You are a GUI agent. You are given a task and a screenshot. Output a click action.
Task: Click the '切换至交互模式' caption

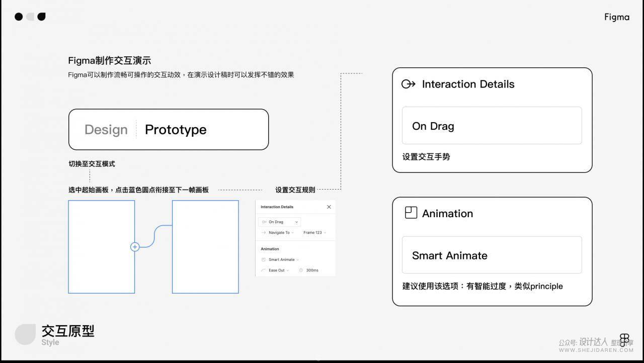pos(92,164)
